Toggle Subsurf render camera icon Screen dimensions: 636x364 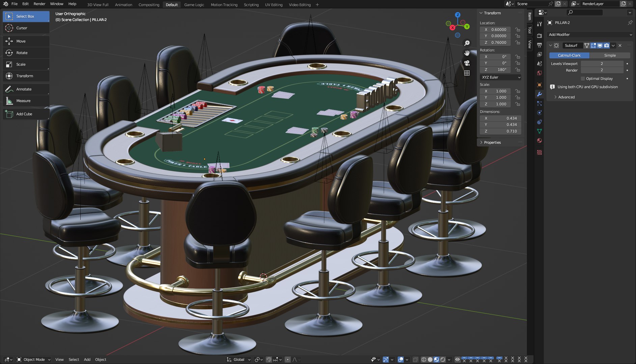[607, 45]
